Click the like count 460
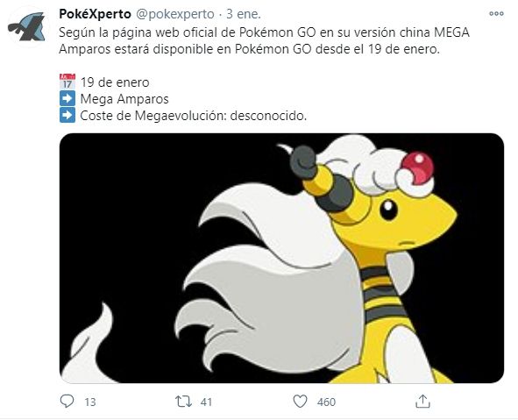The width and height of the screenshot is (518, 420). tap(326, 402)
